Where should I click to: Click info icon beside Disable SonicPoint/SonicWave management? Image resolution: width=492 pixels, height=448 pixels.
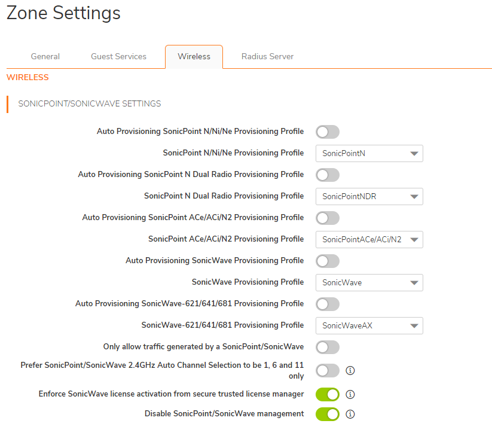pos(351,414)
